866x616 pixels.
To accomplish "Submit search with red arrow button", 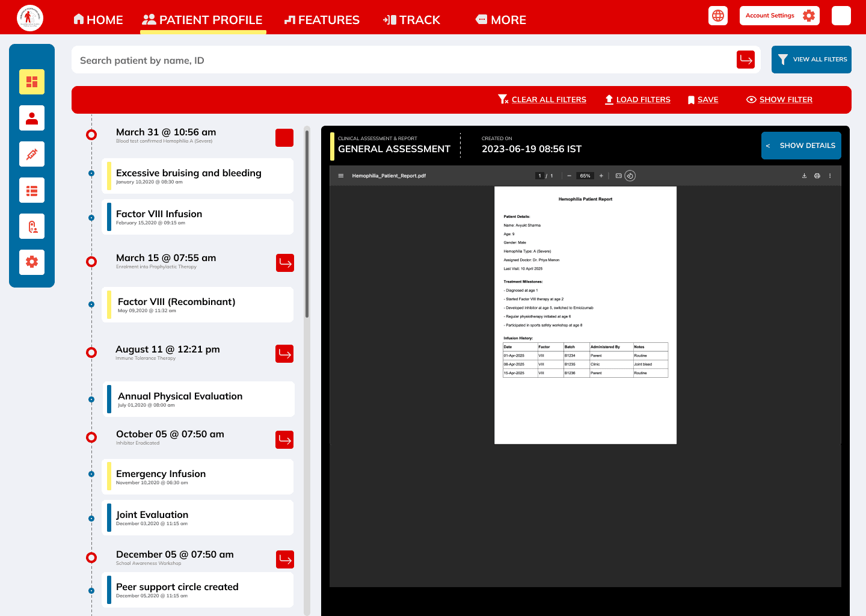I will tap(746, 60).
